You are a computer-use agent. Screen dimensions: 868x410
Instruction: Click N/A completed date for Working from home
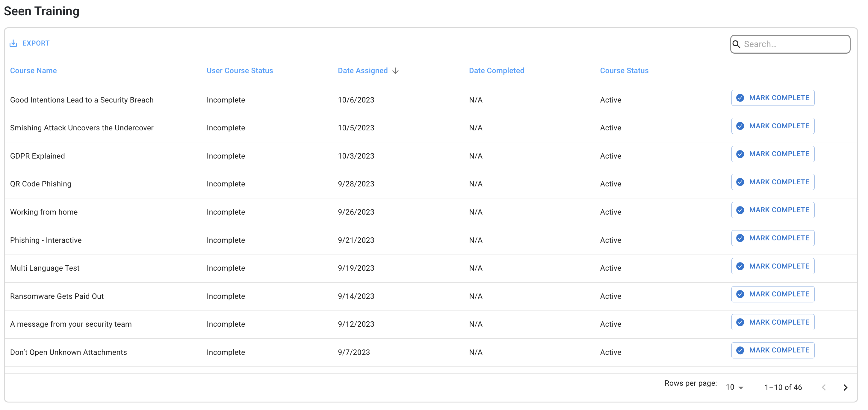(x=476, y=212)
